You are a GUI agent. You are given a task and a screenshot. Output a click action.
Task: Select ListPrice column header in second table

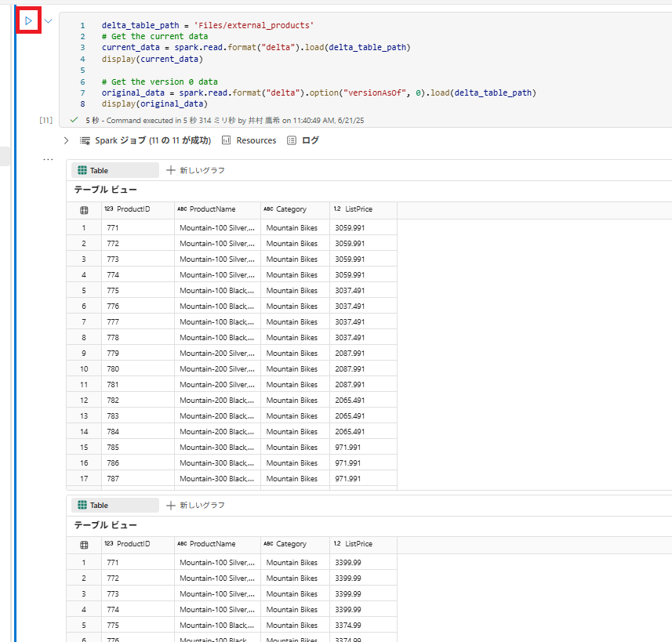pos(363,544)
